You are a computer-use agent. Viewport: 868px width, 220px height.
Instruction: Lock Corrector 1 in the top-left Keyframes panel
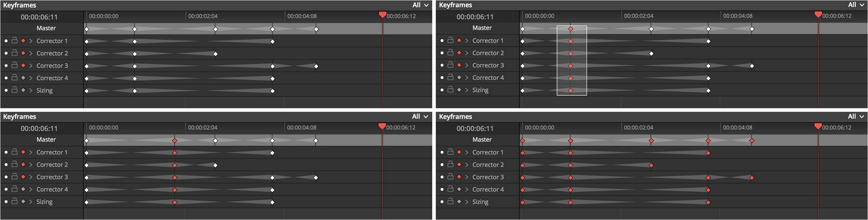[14, 41]
